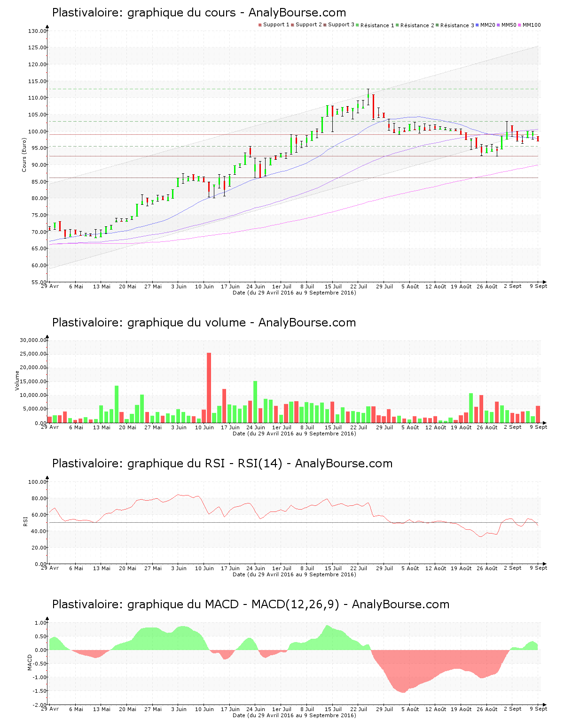Click the 85.00 tick on the price axis
564x728 pixels.
point(39,182)
